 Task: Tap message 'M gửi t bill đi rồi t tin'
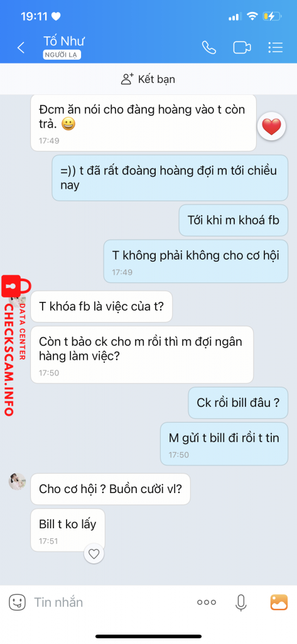click(224, 443)
